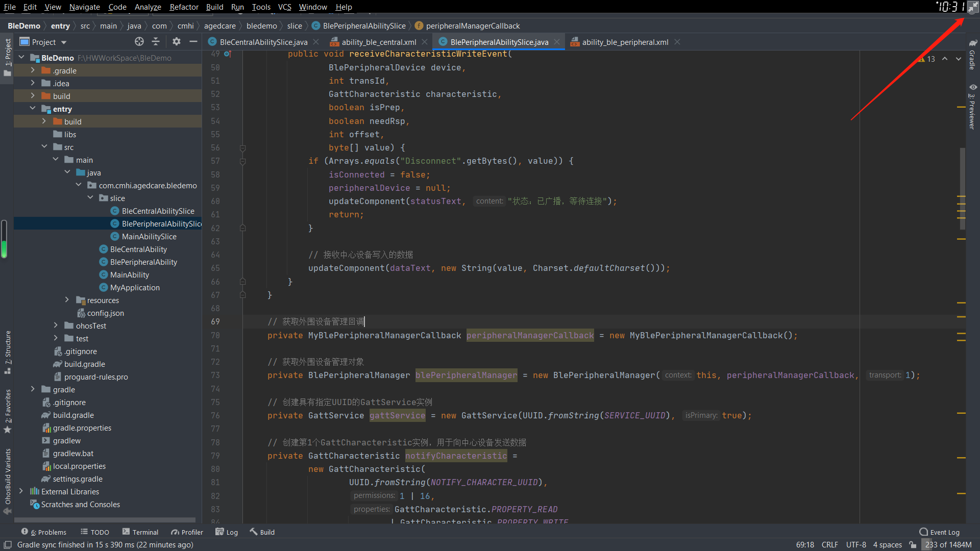This screenshot has height=551, width=980.
Task: Select proguard-rules.pro file
Action: coord(96,377)
